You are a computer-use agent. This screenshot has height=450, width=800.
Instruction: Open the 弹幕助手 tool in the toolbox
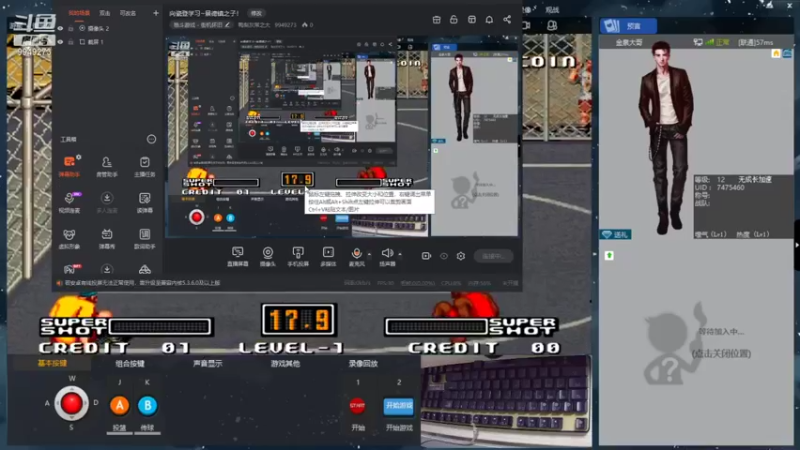point(69,166)
